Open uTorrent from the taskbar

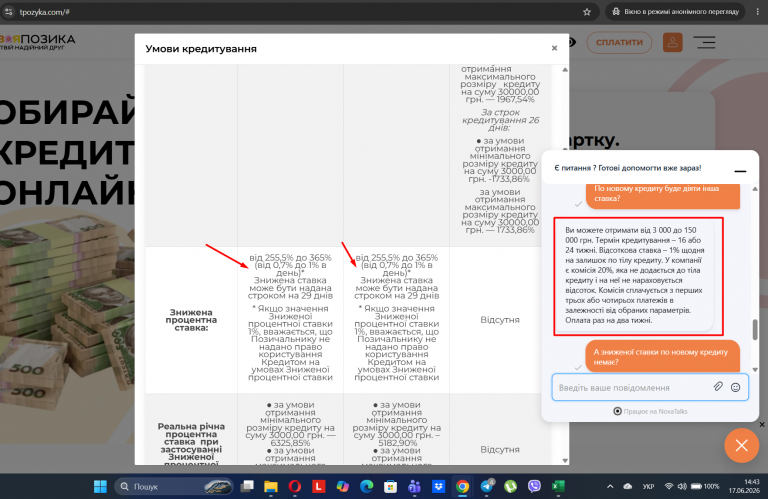tap(510, 486)
